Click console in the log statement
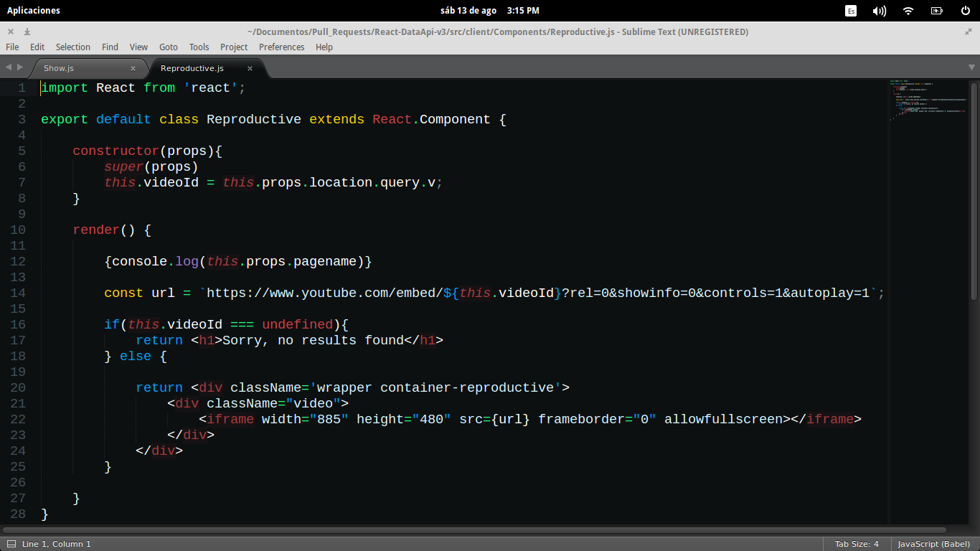This screenshot has width=980, height=551. 139,261
